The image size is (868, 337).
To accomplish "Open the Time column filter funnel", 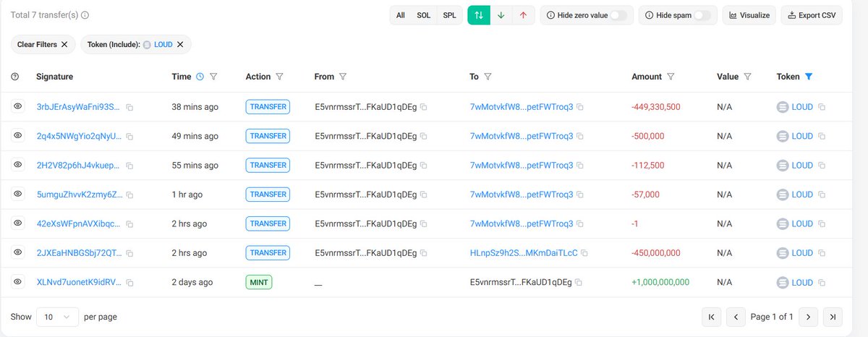I will (x=213, y=77).
